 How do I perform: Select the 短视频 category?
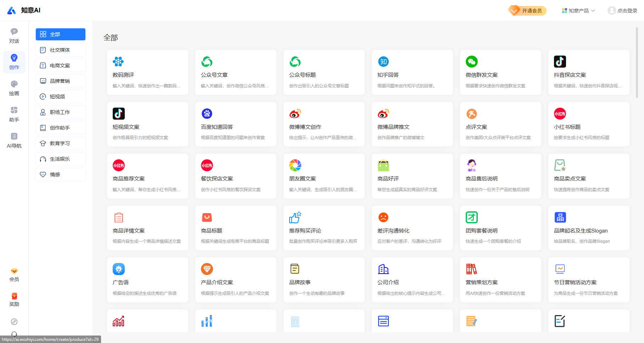61,97
